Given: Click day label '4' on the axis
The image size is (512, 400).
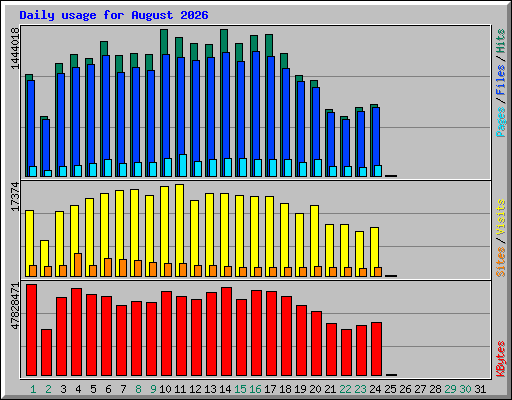Looking at the screenshot, I should (78, 389).
